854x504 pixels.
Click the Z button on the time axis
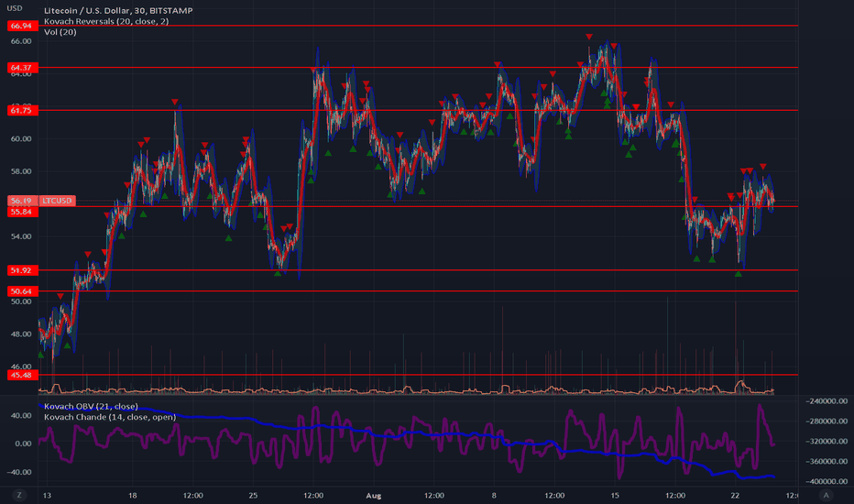click(19, 495)
